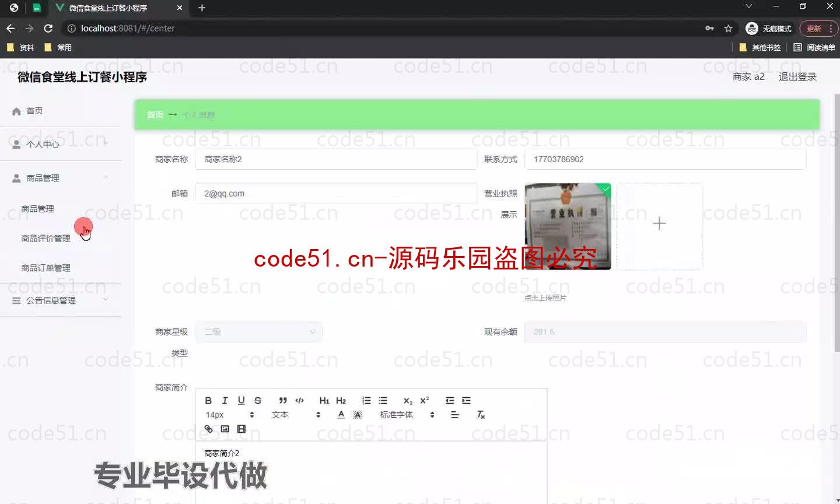Click browser reload button
This screenshot has width=840, height=504.
pyautogui.click(x=48, y=28)
